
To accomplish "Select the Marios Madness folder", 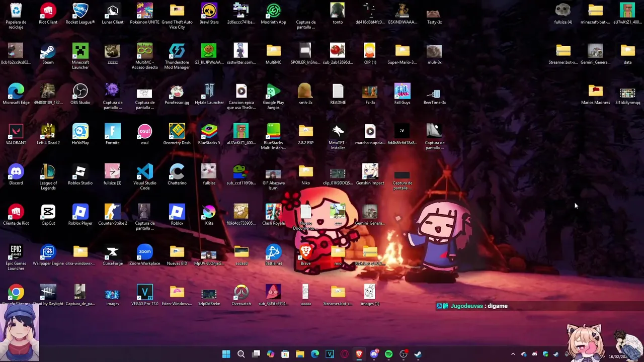I will 596,94.
